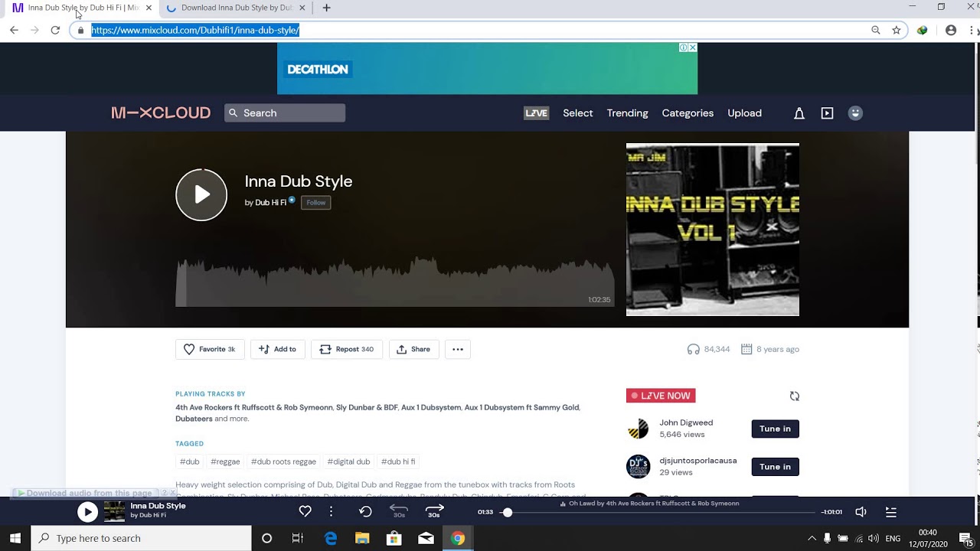Skip backward 30s in the player
This screenshot has width=980, height=551.
(399, 511)
